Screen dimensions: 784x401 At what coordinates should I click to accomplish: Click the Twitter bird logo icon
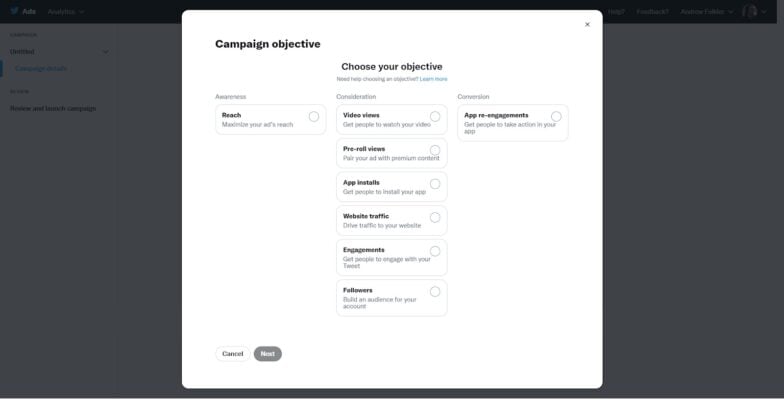point(14,10)
